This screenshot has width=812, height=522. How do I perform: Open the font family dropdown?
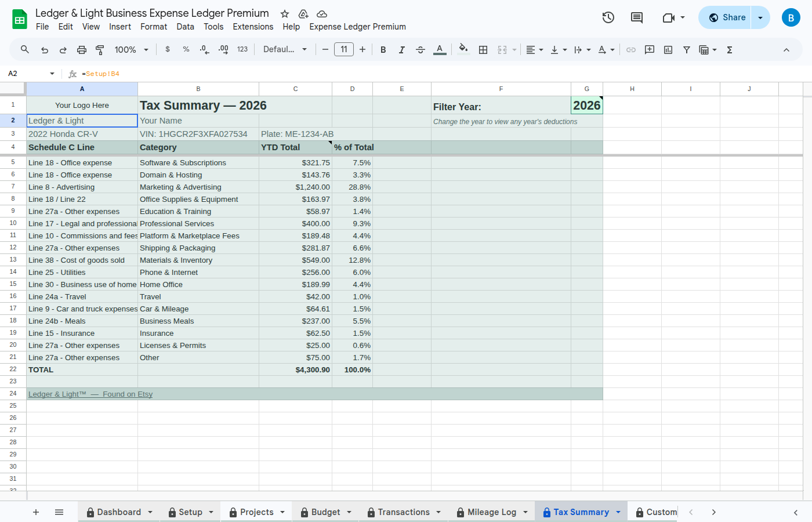(285, 50)
